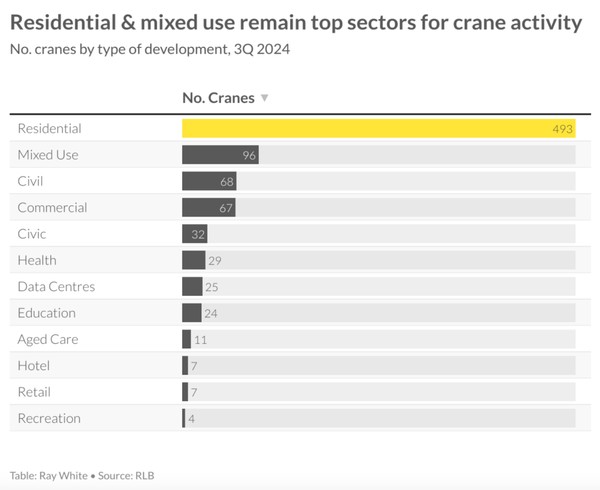Click the sort arrow beside No. Cranes
Viewport: 600px width, 490px height.
coord(264,98)
